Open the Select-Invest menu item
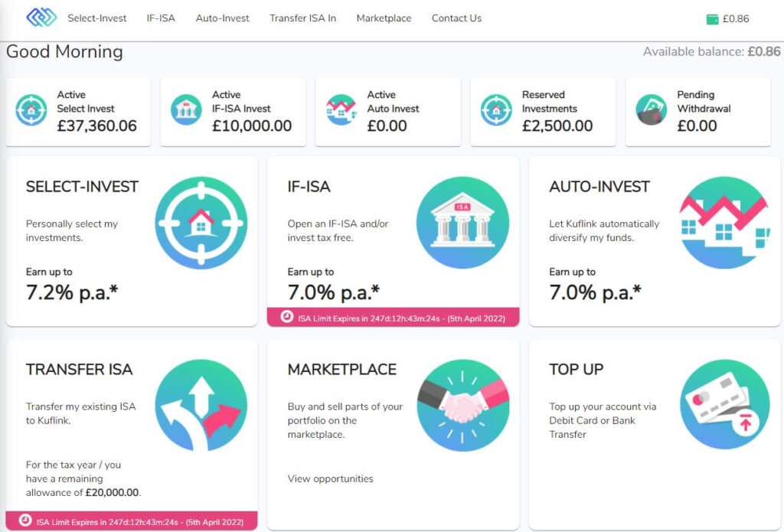Image resolution: width=784 pixels, height=532 pixels. click(97, 18)
